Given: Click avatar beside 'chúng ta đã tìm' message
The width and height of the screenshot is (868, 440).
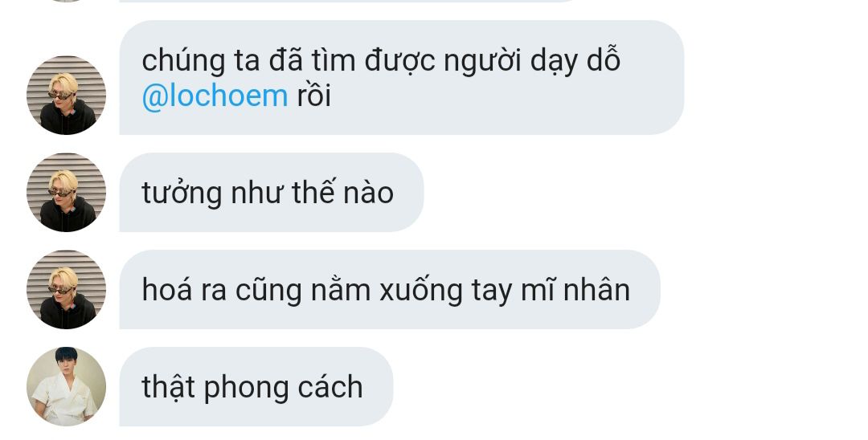Looking at the screenshot, I should pos(67,95).
